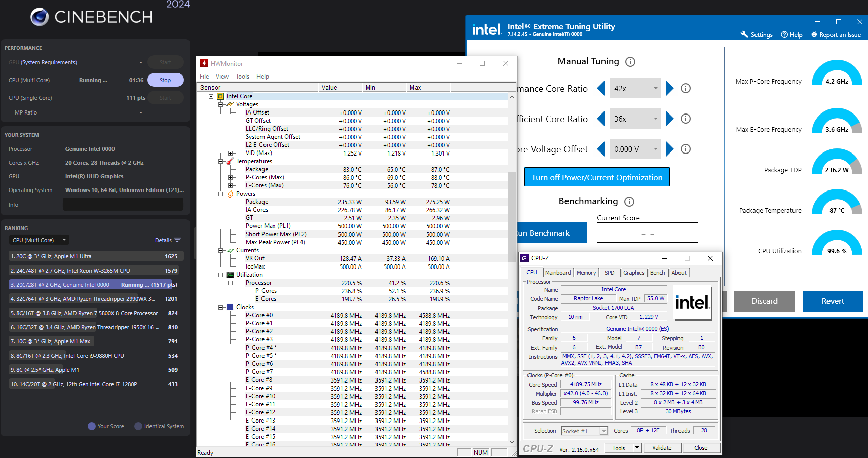The width and height of the screenshot is (868, 458).
Task: Click the HWMonitor title bar icon
Action: pyautogui.click(x=204, y=63)
